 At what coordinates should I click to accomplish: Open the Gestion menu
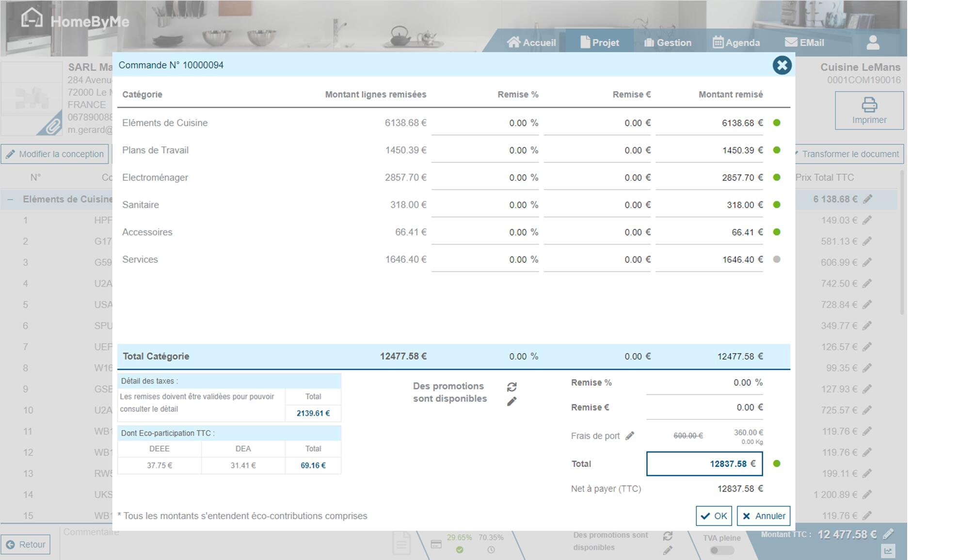[668, 43]
